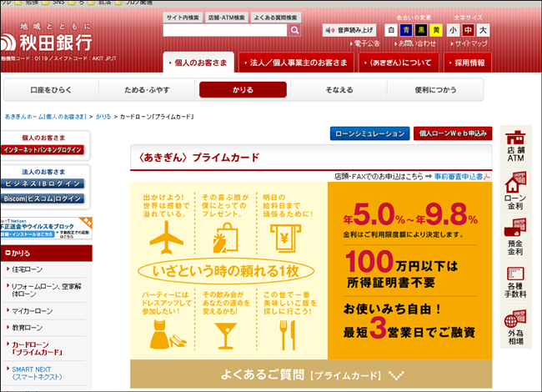Switch to よくある質問検索 search tab
Viewport: 542px width, 392px height.
tap(275, 18)
